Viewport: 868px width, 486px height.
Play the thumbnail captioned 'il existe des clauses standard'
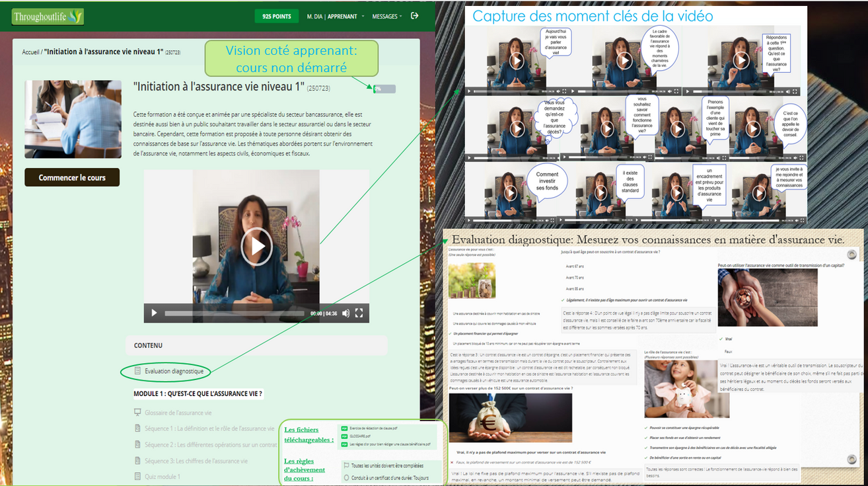pos(600,194)
